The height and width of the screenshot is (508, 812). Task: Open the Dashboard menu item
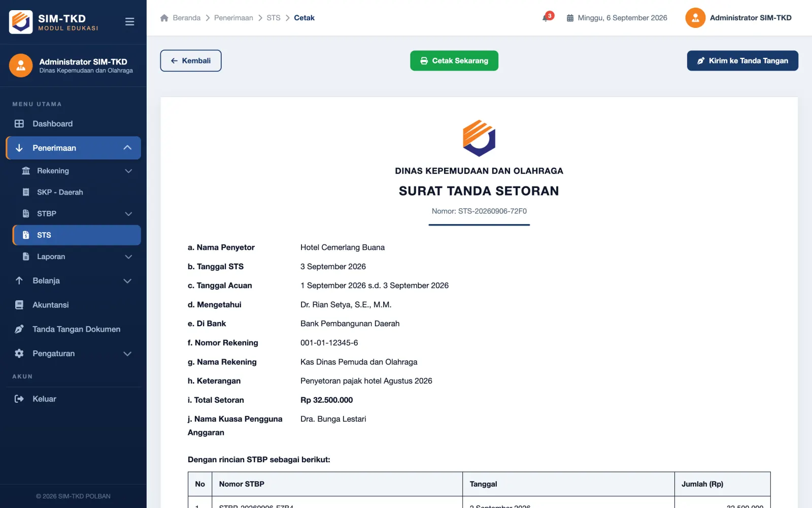(74, 123)
